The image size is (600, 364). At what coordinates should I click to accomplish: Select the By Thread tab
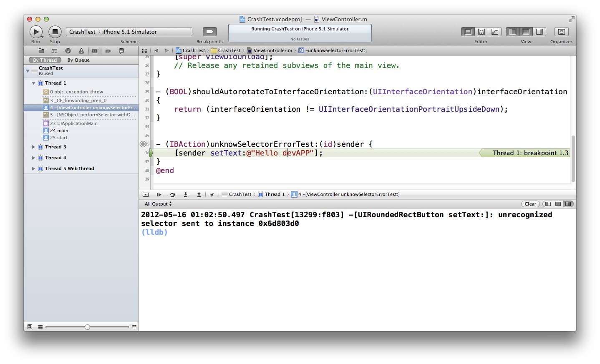pyautogui.click(x=45, y=60)
